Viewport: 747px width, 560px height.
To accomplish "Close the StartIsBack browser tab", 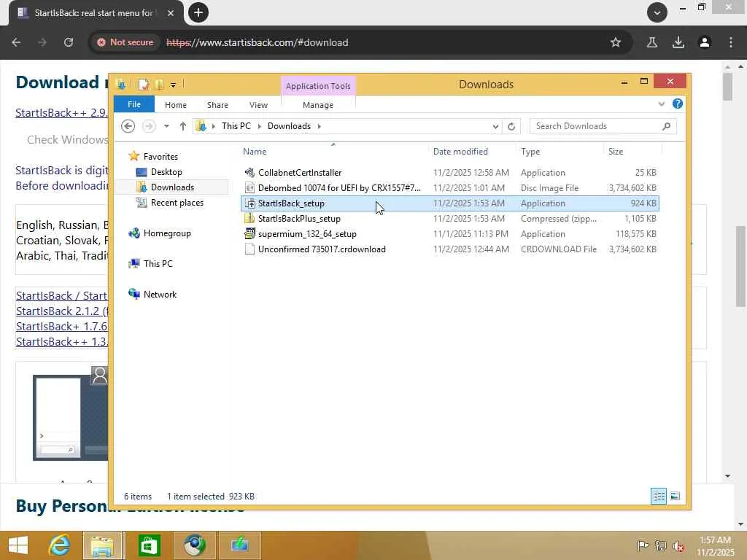I will pyautogui.click(x=171, y=13).
